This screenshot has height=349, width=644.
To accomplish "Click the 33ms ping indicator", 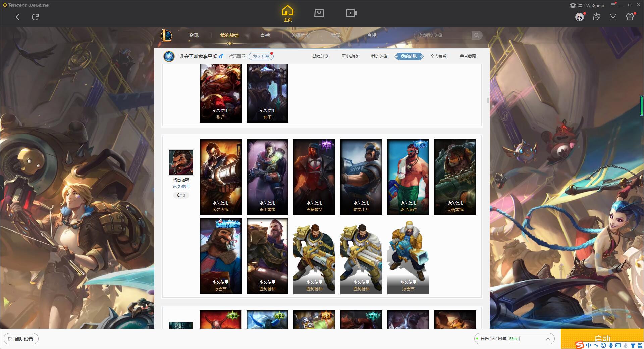I will pos(514,339).
